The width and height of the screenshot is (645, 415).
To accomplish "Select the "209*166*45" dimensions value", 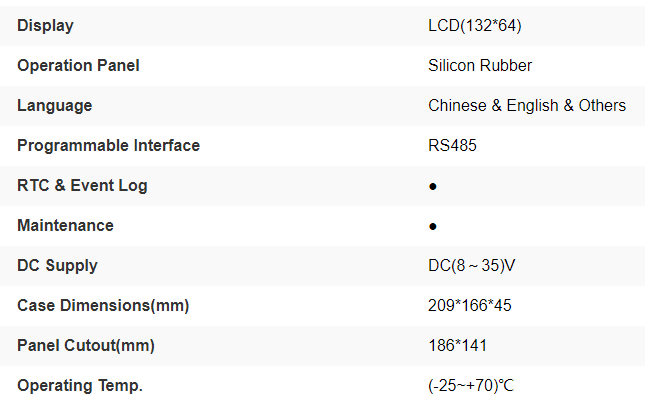I will pyautogui.click(x=469, y=305).
